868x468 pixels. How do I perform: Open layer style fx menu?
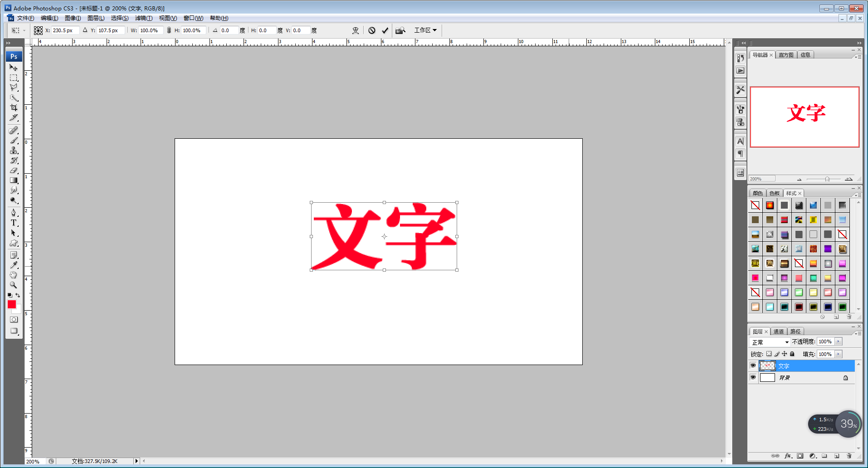pos(788,456)
